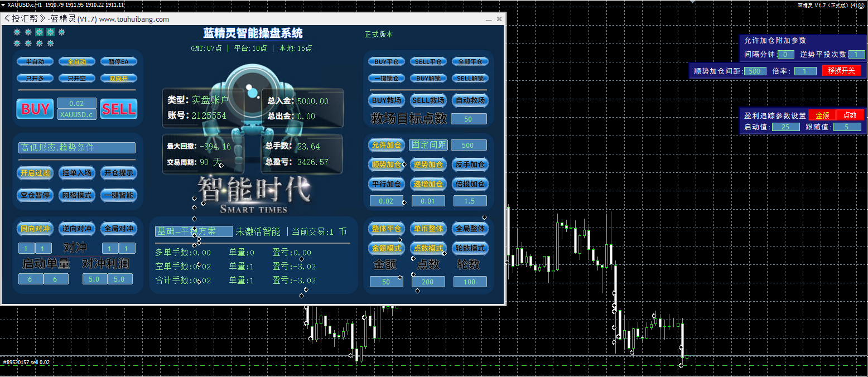
Task: Click the first snowflake gear icon top-left
Action: coord(17,32)
